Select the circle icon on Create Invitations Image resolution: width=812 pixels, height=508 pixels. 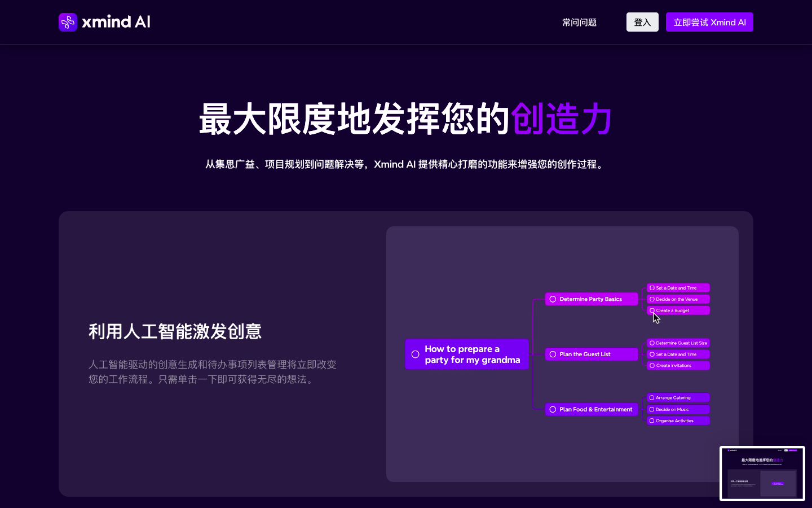click(652, 365)
